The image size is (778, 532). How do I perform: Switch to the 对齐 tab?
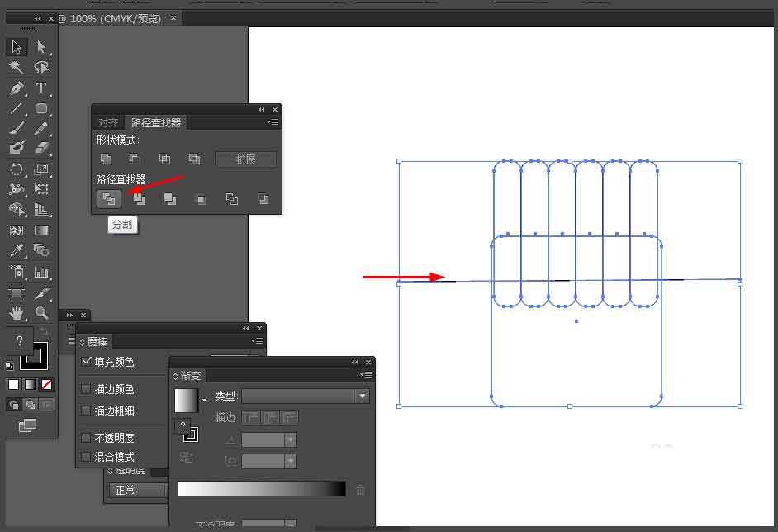[107, 122]
